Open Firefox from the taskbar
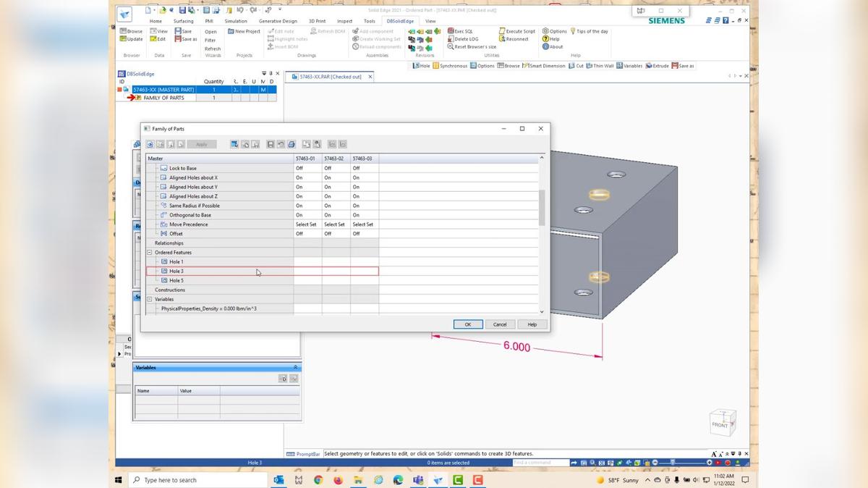The width and height of the screenshot is (868, 488). (338, 480)
